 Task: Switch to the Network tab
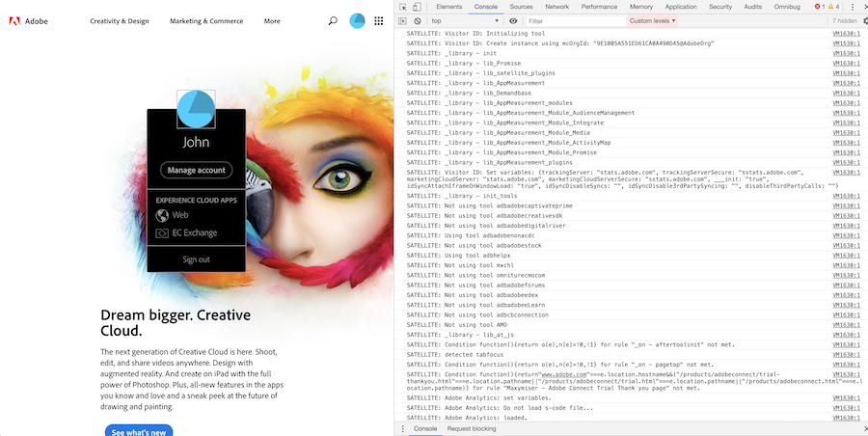556,7
